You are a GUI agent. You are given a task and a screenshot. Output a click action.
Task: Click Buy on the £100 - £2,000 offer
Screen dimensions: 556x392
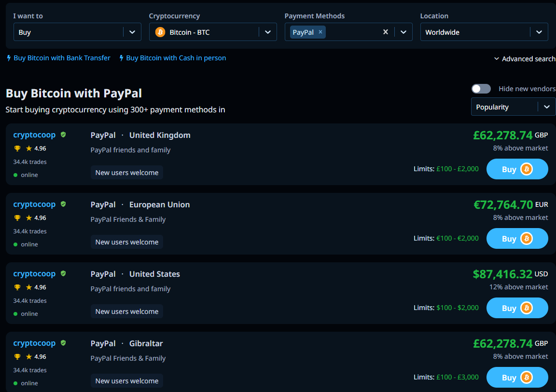[517, 169]
